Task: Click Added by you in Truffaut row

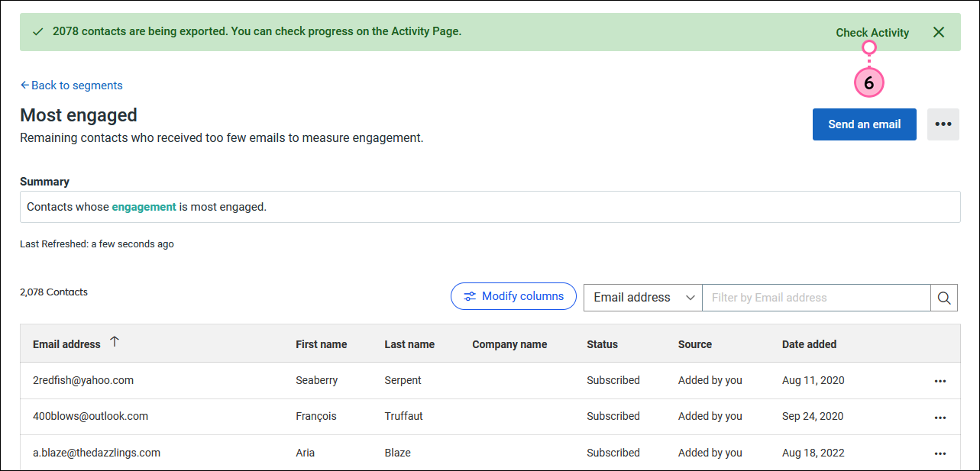Action: 710,416
